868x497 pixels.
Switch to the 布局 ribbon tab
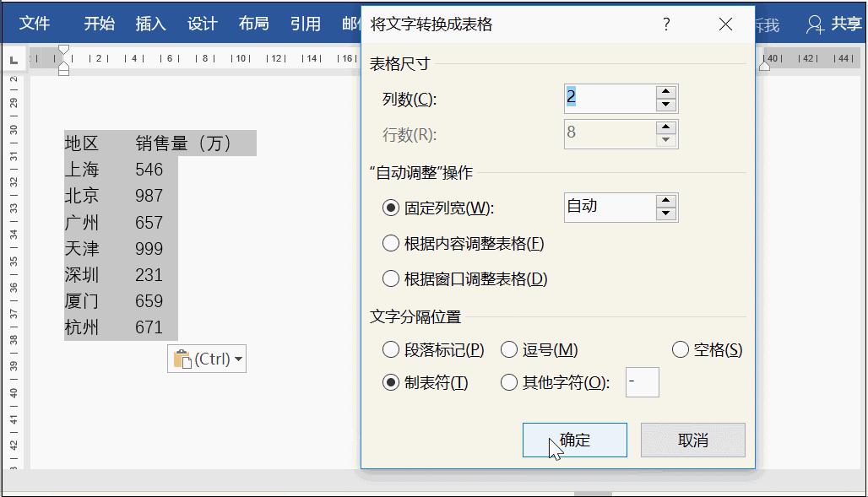click(252, 24)
